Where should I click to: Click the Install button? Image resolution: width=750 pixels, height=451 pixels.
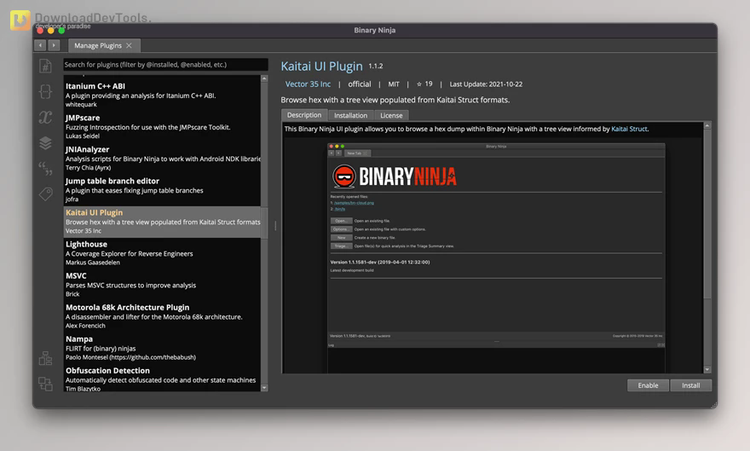tap(690, 385)
